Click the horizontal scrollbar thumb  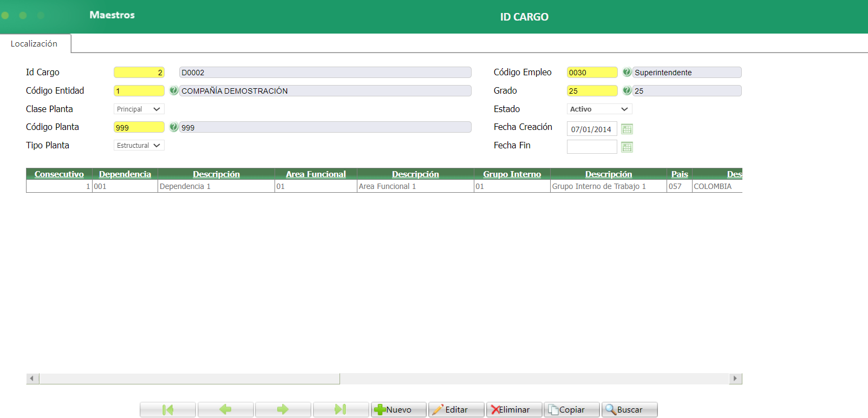[x=190, y=378]
